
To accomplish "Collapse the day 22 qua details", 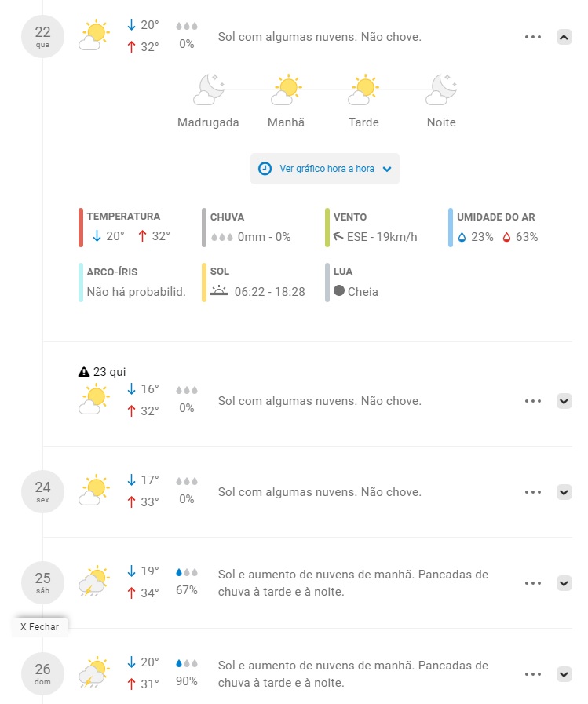I will click(x=564, y=37).
